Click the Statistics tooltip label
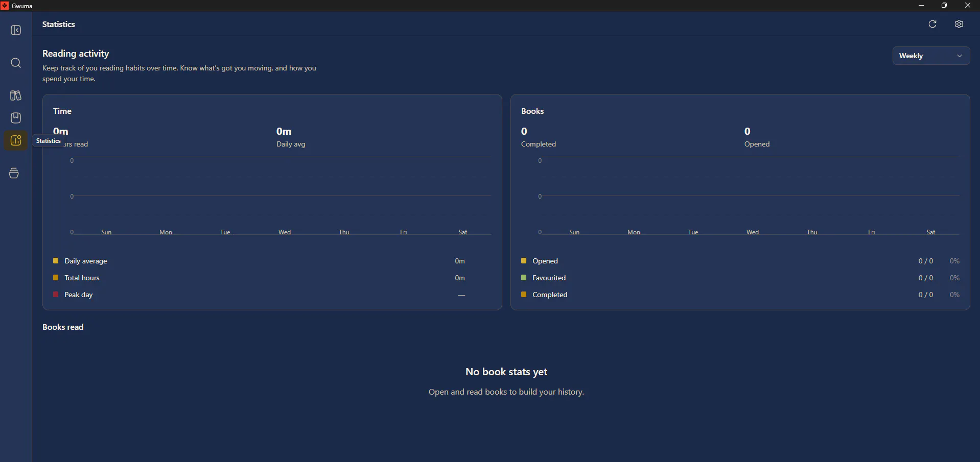 pos(49,141)
